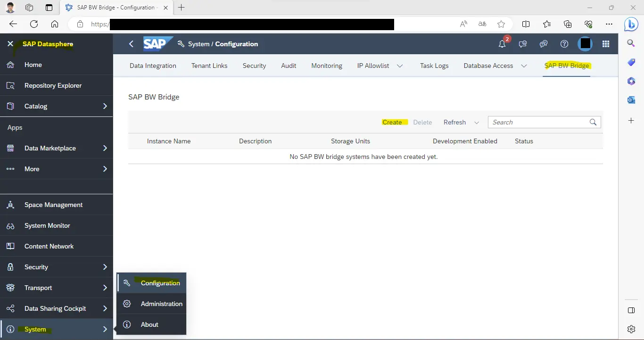Screen dimensions: 644x340
Task: Click the SAP logo in header
Action: click(x=158, y=44)
